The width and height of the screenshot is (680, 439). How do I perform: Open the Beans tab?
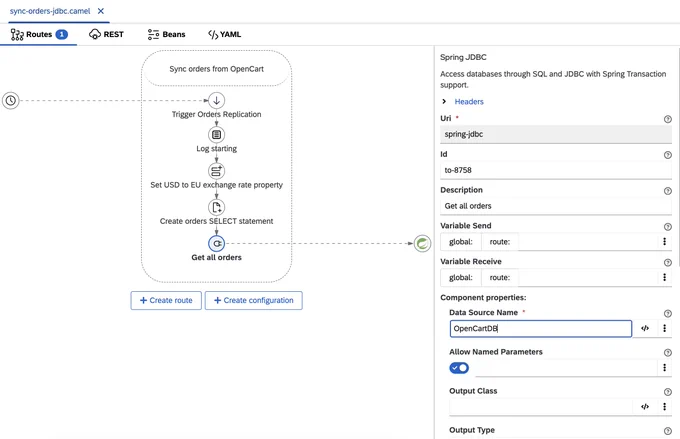click(167, 34)
